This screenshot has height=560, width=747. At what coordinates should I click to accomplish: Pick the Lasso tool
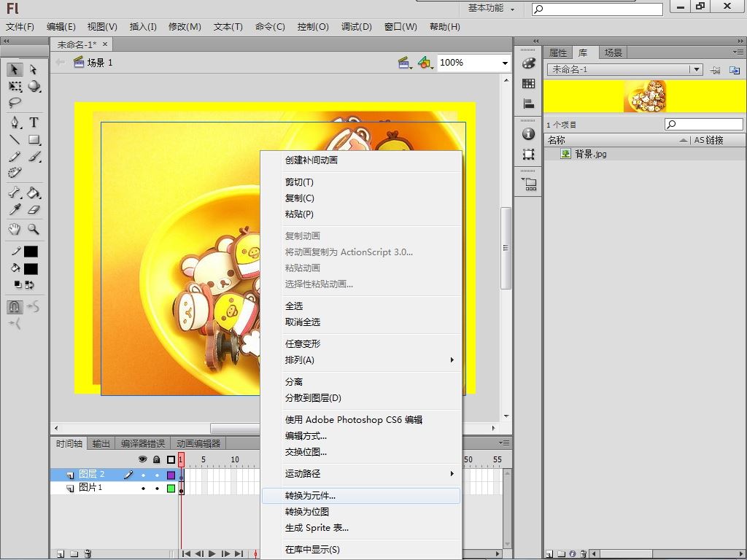click(15, 104)
